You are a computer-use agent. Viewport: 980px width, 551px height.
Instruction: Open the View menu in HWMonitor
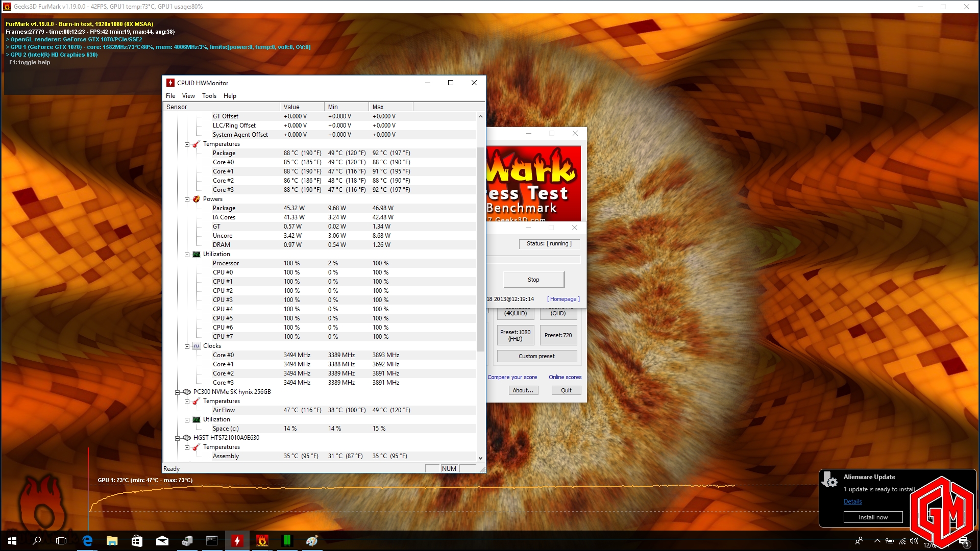click(188, 96)
